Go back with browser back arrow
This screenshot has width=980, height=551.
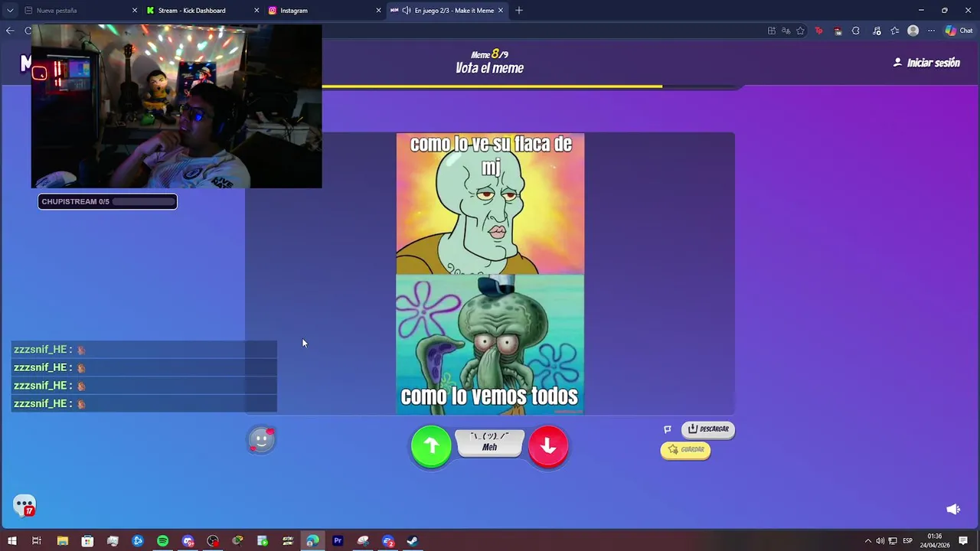(x=10, y=31)
